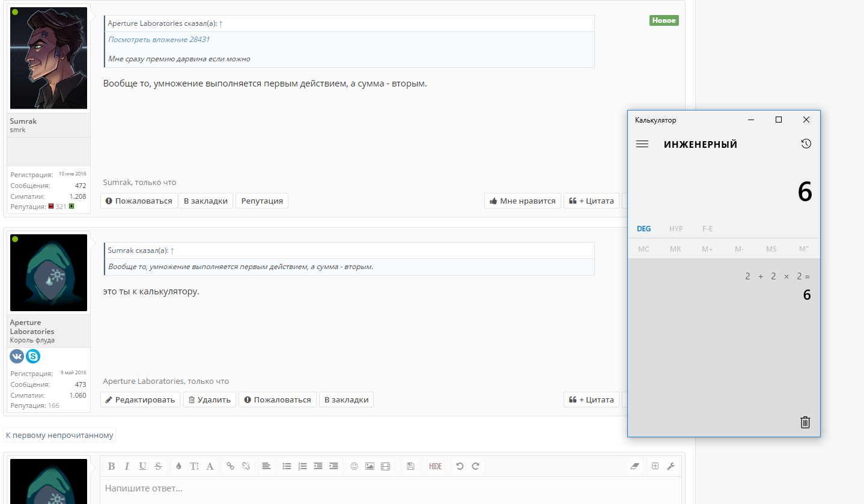Open Sumrak username profile link
The height and width of the screenshot is (504, 864).
pos(23,121)
